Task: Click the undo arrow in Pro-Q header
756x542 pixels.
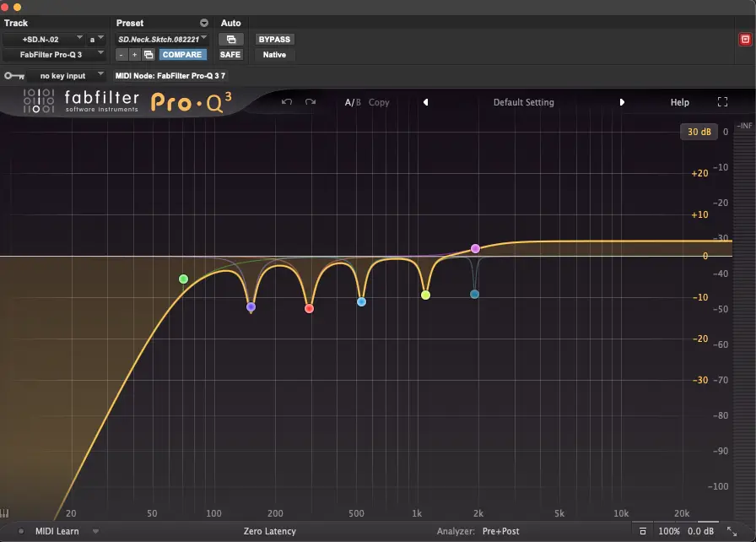Action: click(287, 102)
